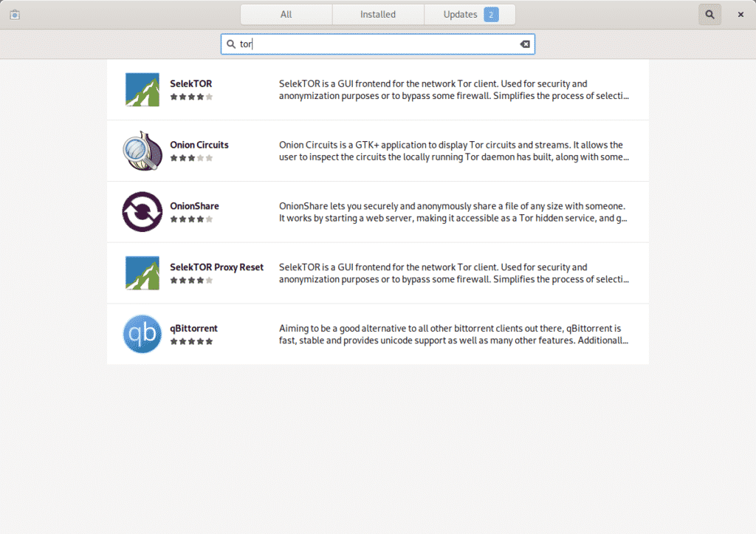Click the updates count badge showing 2
The width and height of the screenshot is (756, 534).
(491, 15)
